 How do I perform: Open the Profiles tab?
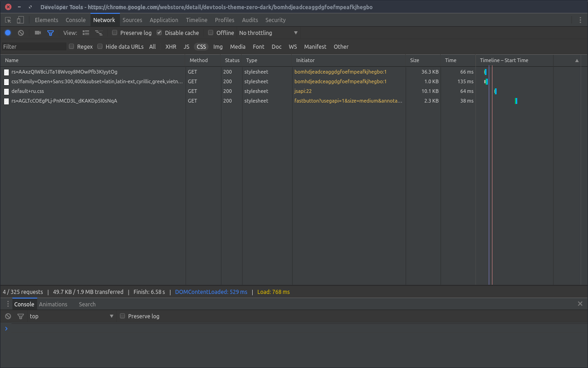tap(225, 20)
